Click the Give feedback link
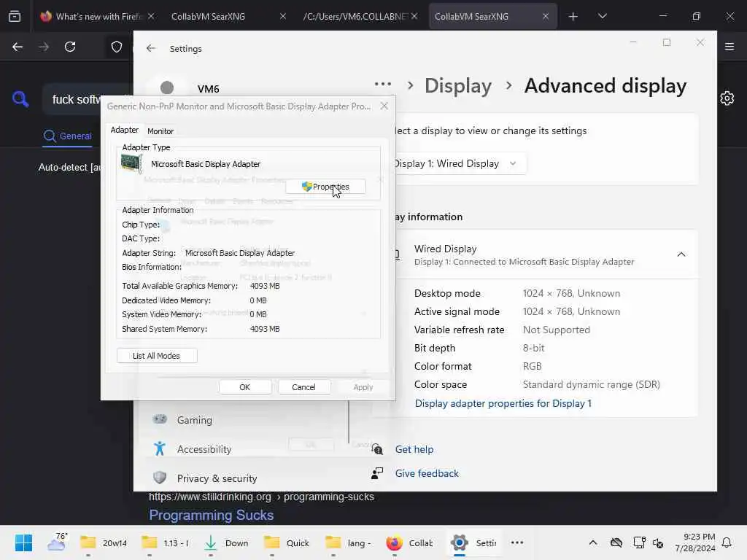Screen dimensions: 747x560 pyautogui.click(x=427, y=473)
